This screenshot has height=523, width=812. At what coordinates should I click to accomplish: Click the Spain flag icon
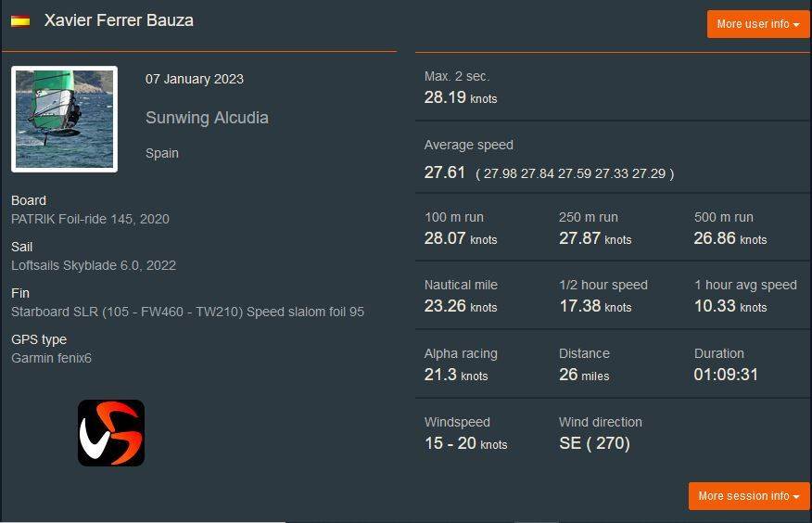[x=20, y=21]
